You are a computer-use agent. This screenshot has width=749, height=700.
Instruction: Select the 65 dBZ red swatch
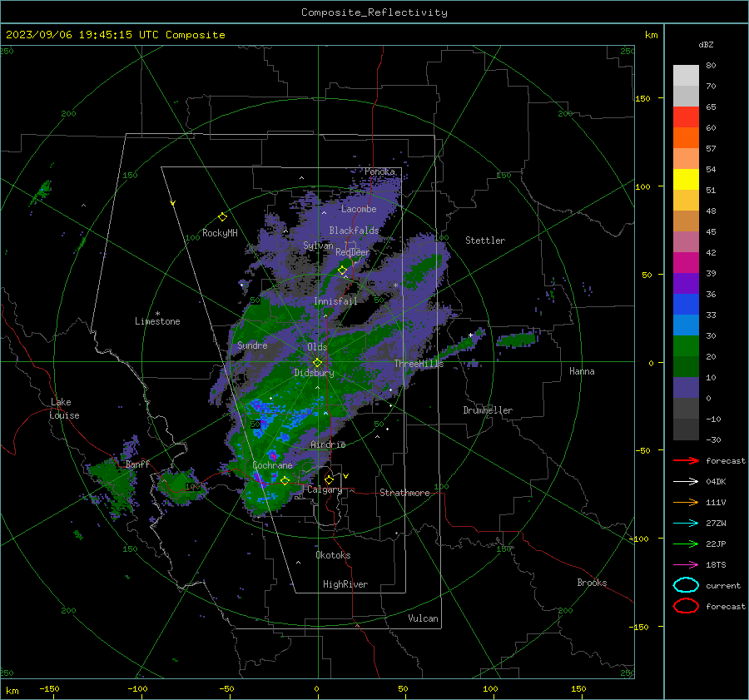click(686, 117)
